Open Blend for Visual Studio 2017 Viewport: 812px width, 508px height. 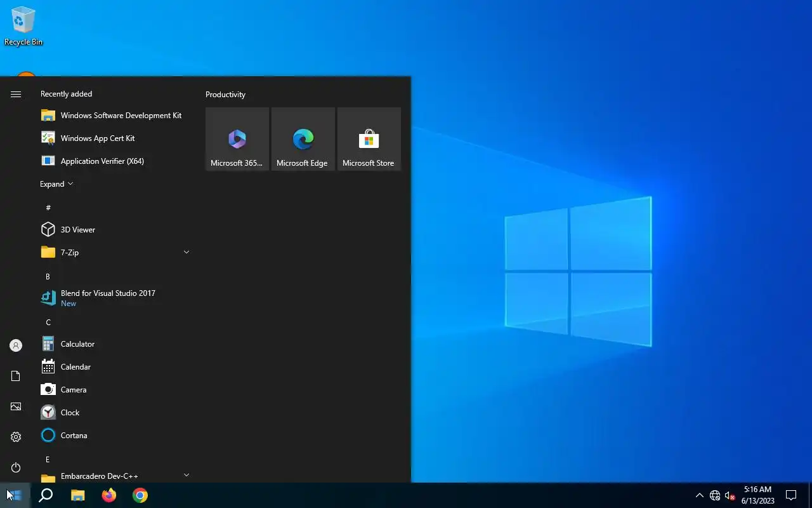115,298
